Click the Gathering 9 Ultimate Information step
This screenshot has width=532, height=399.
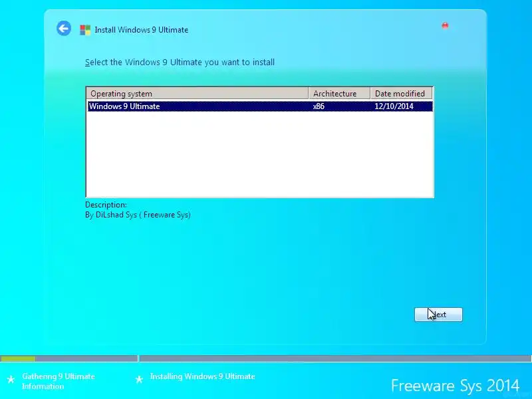coord(59,381)
